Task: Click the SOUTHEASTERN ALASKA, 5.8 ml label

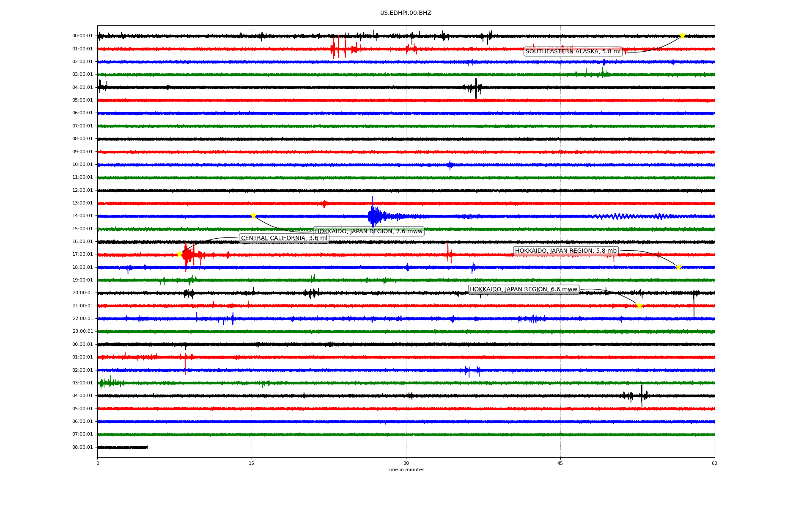Action: point(573,52)
